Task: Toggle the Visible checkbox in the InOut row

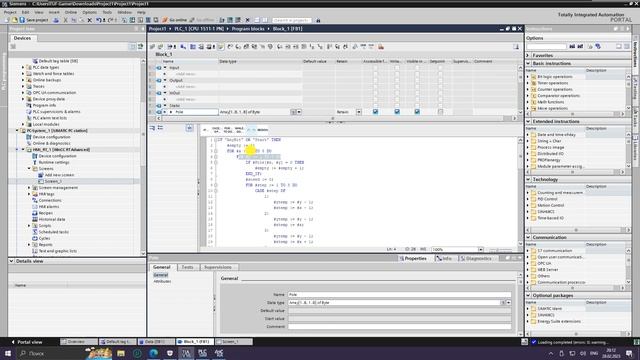Action: tap(417, 93)
